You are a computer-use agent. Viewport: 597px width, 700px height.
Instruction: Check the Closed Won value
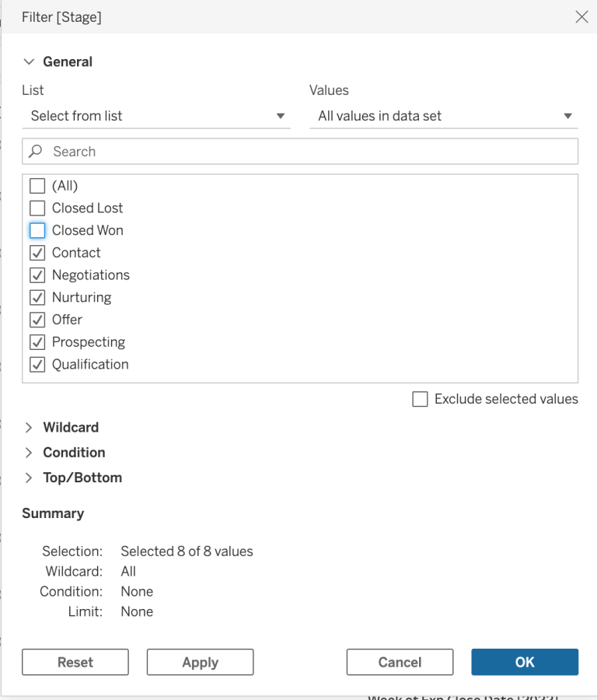click(37, 230)
